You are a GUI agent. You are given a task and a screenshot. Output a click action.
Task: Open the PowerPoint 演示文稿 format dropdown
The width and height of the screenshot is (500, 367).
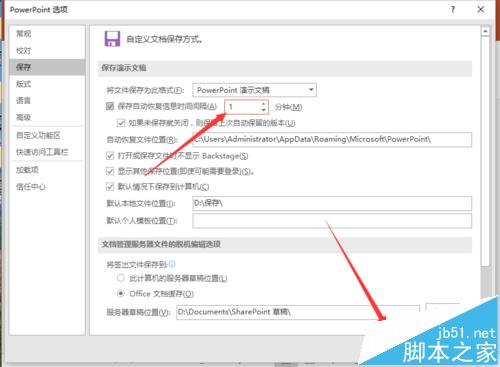coord(254,90)
